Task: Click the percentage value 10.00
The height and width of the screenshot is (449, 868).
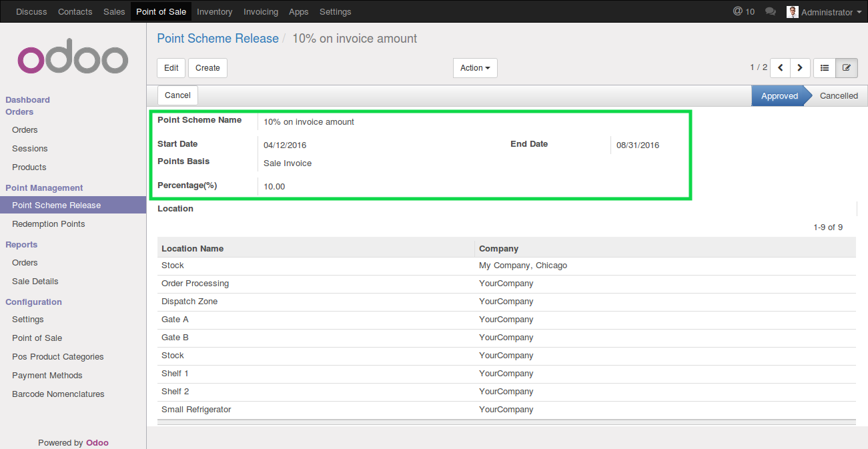Action: click(x=274, y=186)
